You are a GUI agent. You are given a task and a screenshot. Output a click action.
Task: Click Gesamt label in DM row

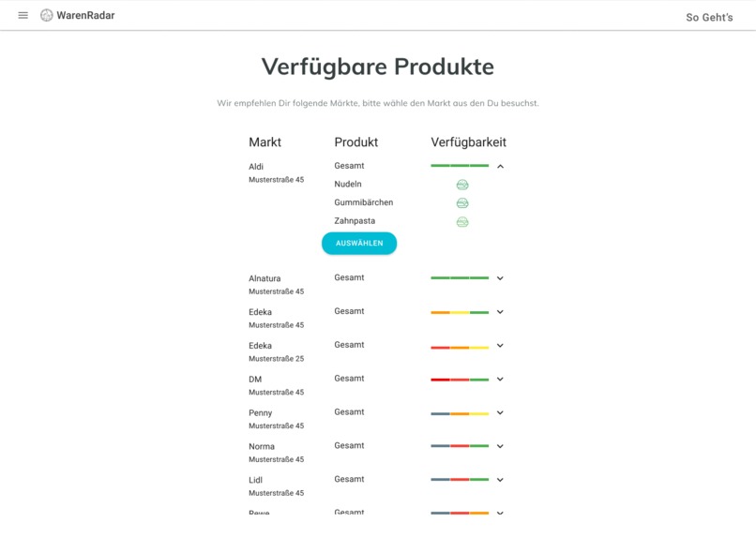349,379
